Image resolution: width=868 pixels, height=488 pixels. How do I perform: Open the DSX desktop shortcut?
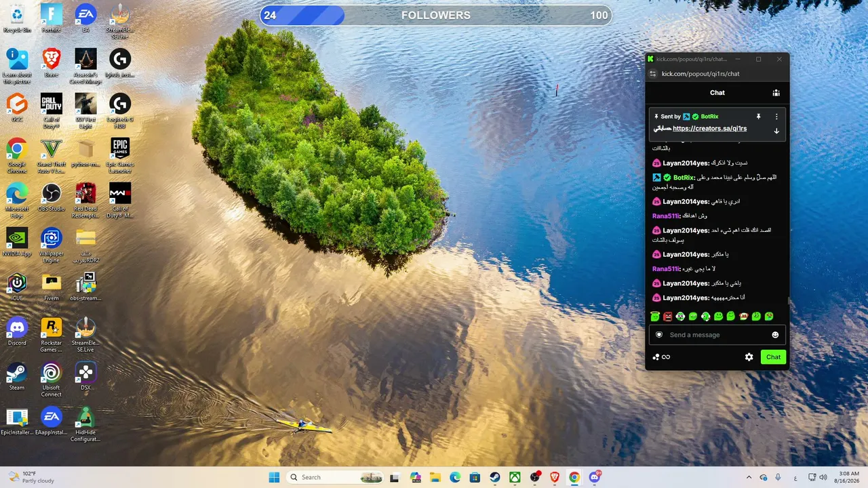85,376
